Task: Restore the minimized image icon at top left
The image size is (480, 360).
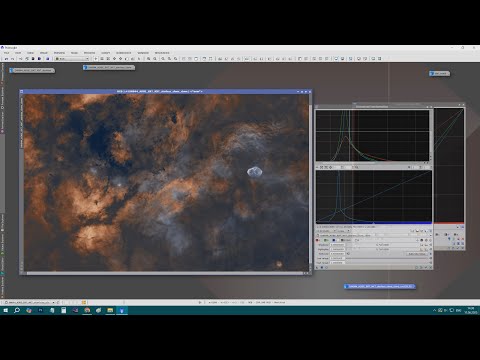Action: point(32,70)
